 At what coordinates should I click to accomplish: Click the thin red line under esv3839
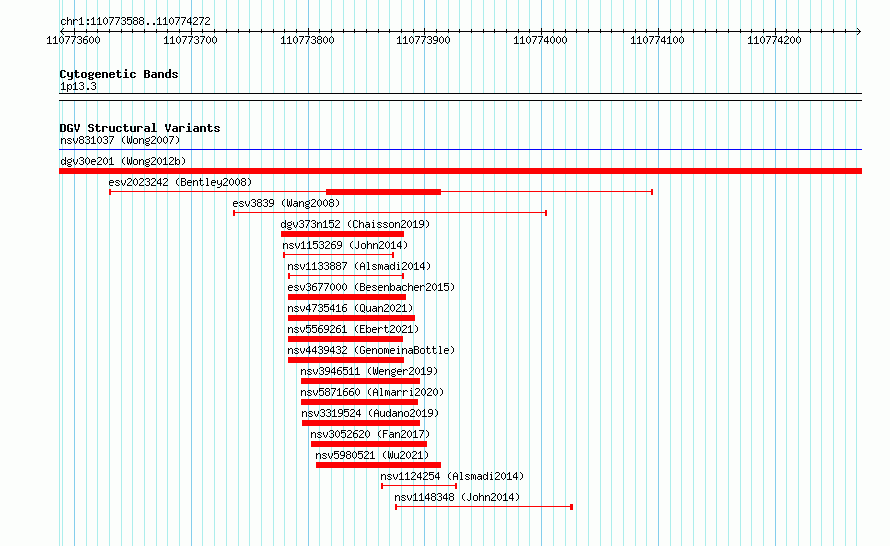click(390, 213)
